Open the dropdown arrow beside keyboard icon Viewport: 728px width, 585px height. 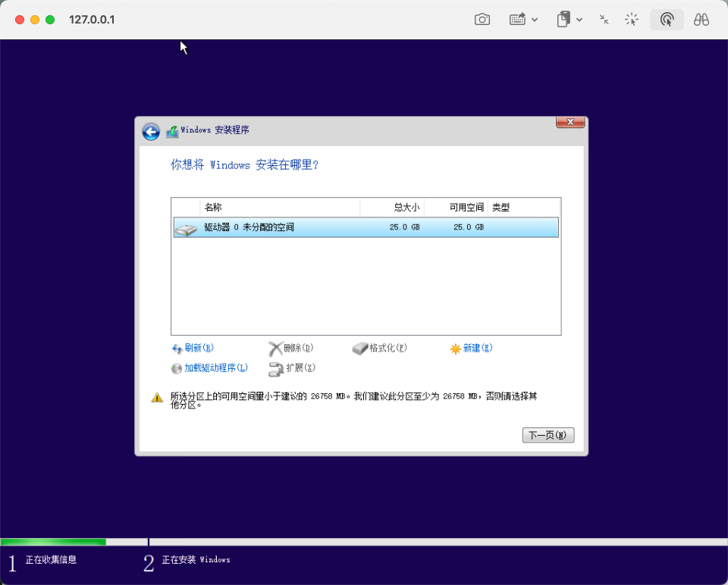(535, 20)
